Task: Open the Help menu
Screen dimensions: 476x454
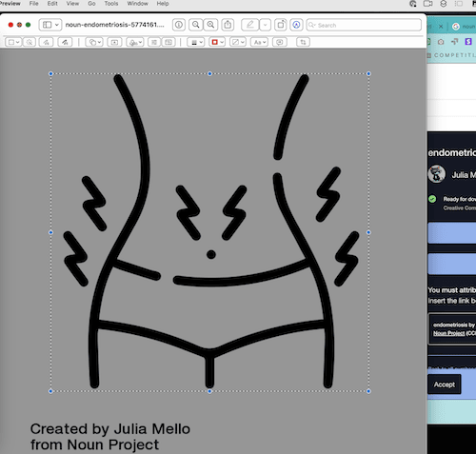Action: pos(163,4)
